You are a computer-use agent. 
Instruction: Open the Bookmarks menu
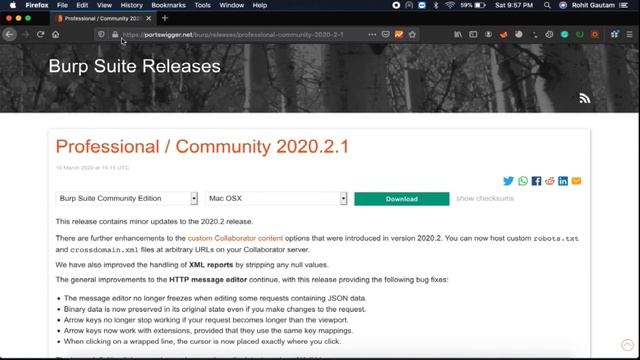168,5
